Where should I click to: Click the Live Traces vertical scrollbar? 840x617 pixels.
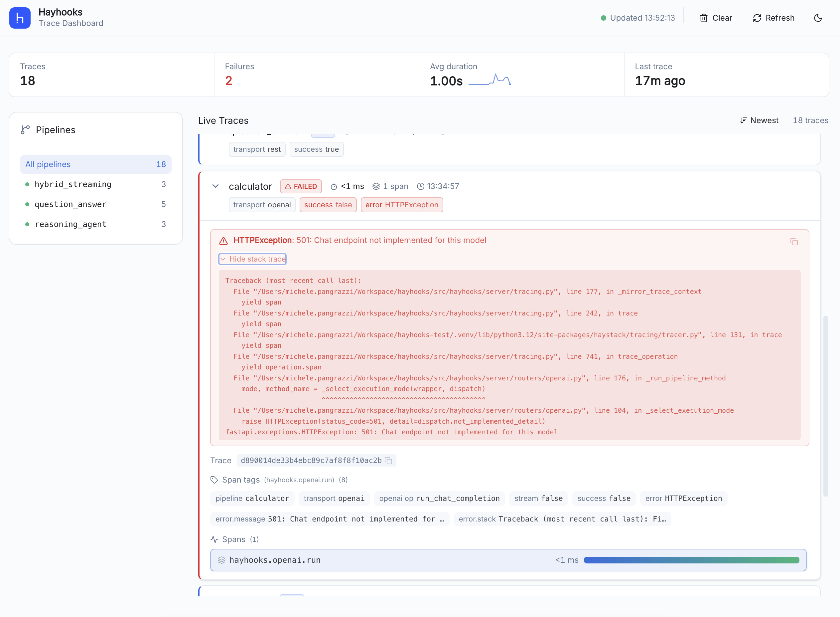pyautogui.click(x=825, y=406)
